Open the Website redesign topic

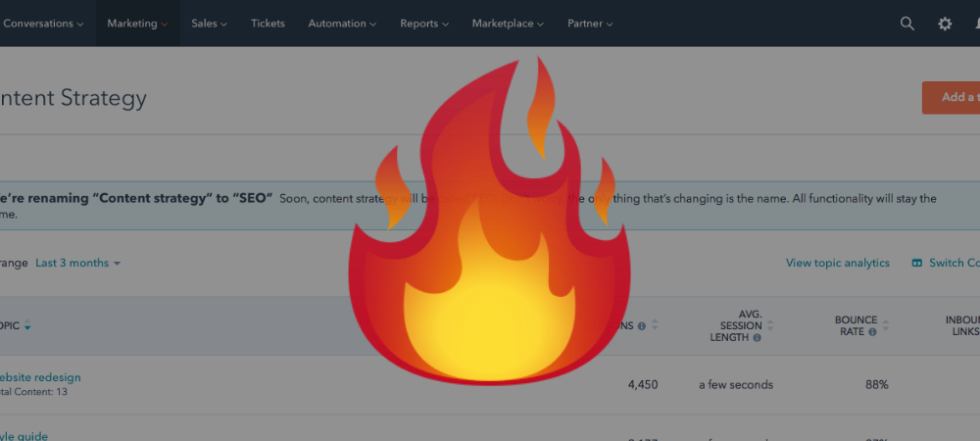point(40,377)
